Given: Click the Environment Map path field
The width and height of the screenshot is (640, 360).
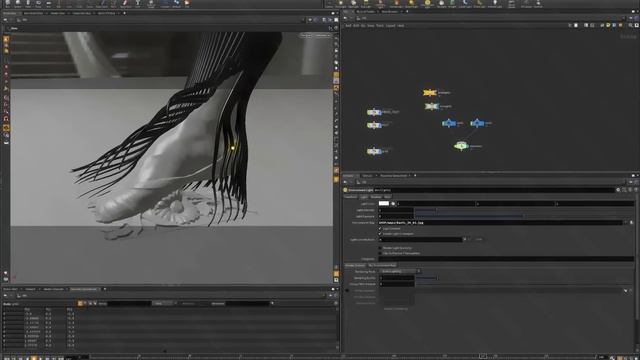Looking at the screenshot, I should [x=501, y=223].
